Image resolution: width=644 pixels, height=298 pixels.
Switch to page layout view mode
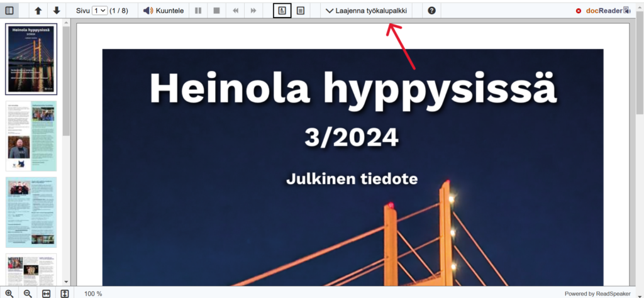(x=282, y=11)
